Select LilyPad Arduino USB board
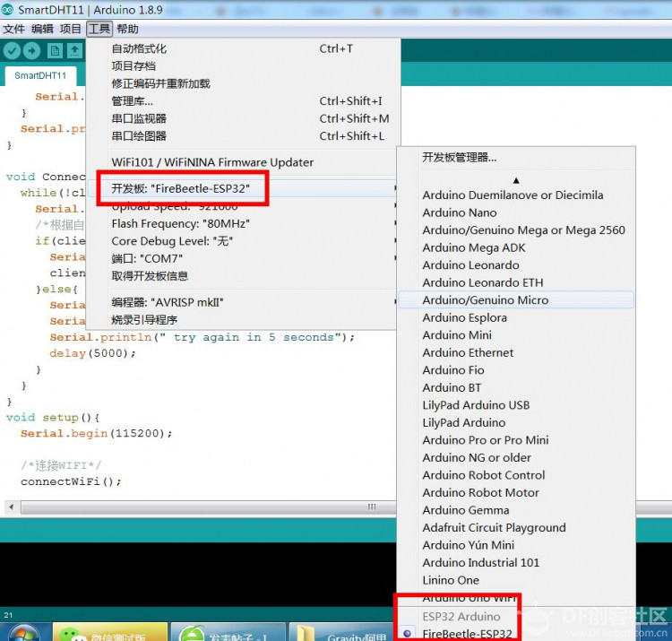The height and width of the screenshot is (641, 672). click(x=516, y=405)
